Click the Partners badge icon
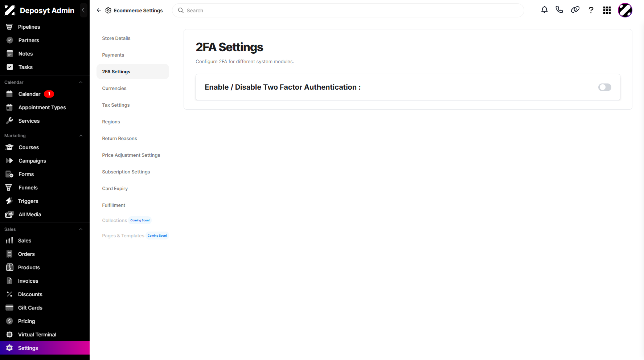Screen dimensions: 644x360 pyautogui.click(x=10, y=40)
